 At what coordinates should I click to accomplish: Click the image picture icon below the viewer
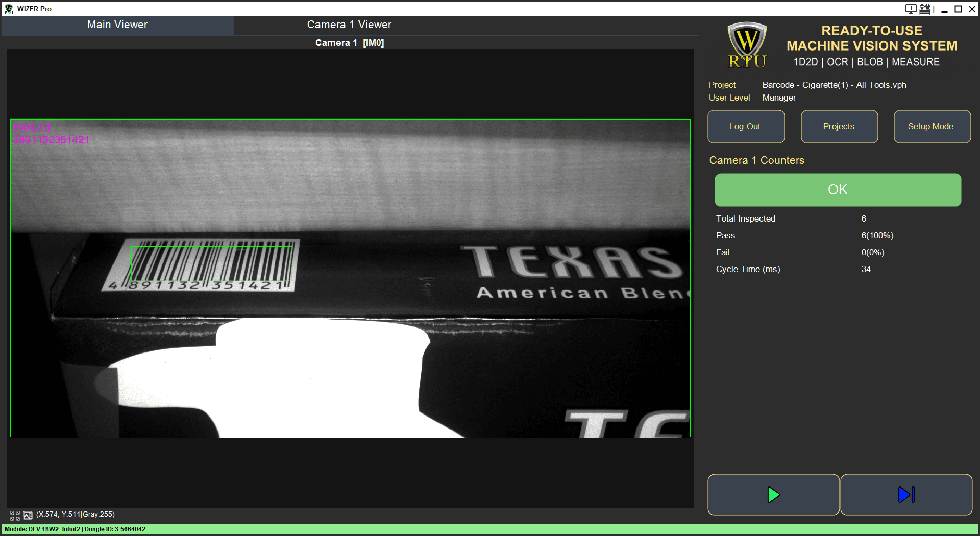28,515
